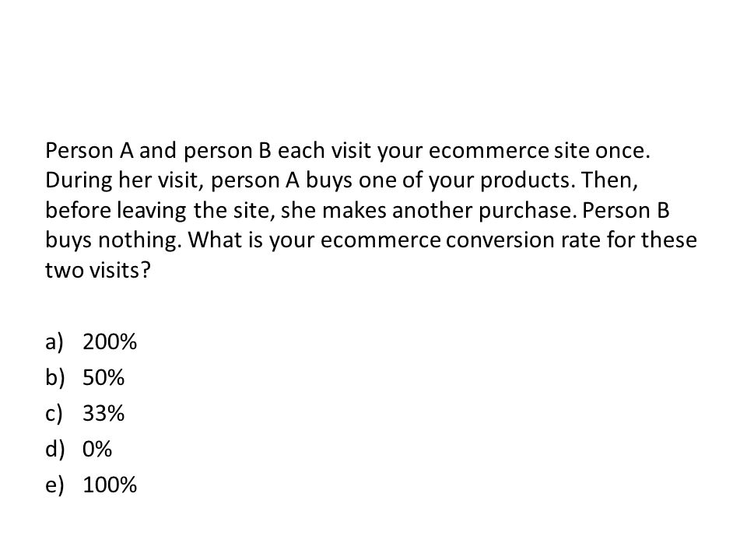This screenshot has width=747, height=560.
Task: Pick answer d) 0%
Action: (x=79, y=449)
